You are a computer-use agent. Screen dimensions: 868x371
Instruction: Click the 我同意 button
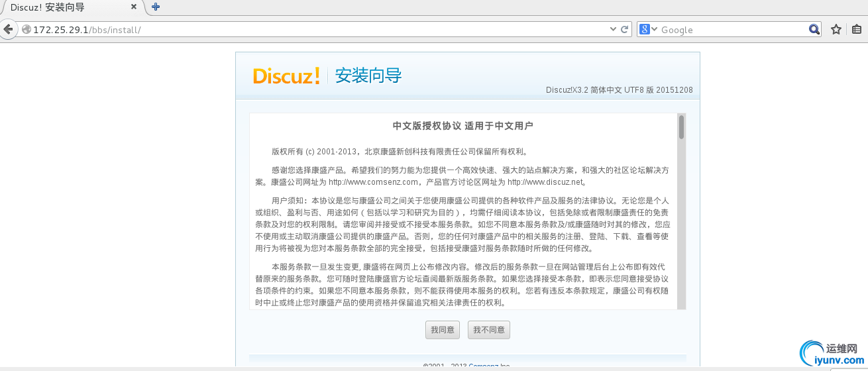442,329
